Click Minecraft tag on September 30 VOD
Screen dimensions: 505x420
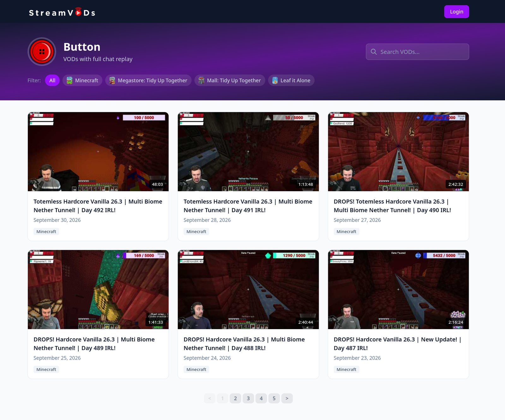46,232
